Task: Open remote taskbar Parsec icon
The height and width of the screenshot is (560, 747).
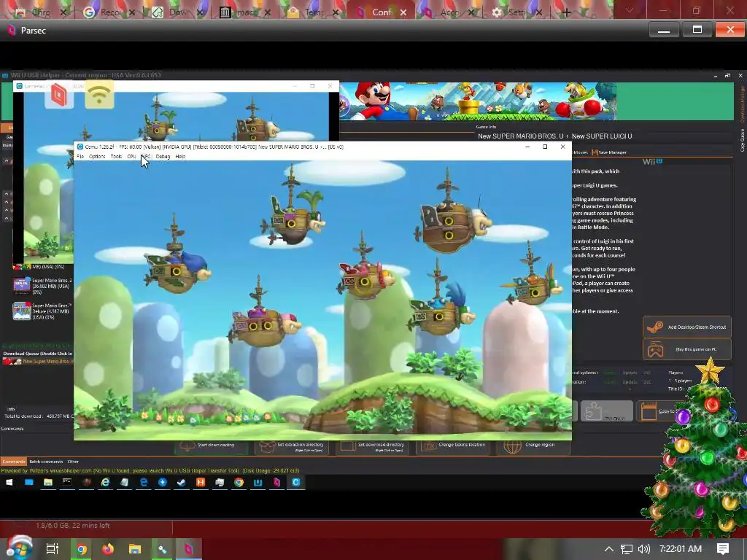Action: tap(276, 483)
